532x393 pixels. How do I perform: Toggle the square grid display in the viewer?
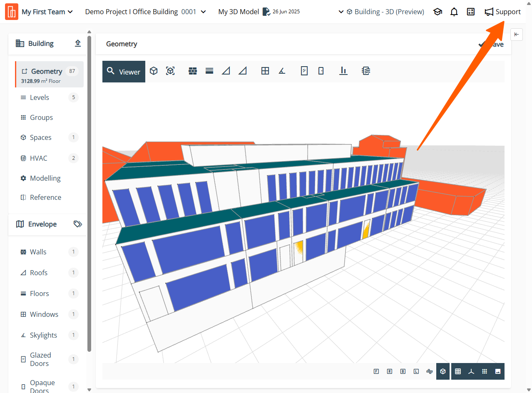pyautogui.click(x=458, y=371)
